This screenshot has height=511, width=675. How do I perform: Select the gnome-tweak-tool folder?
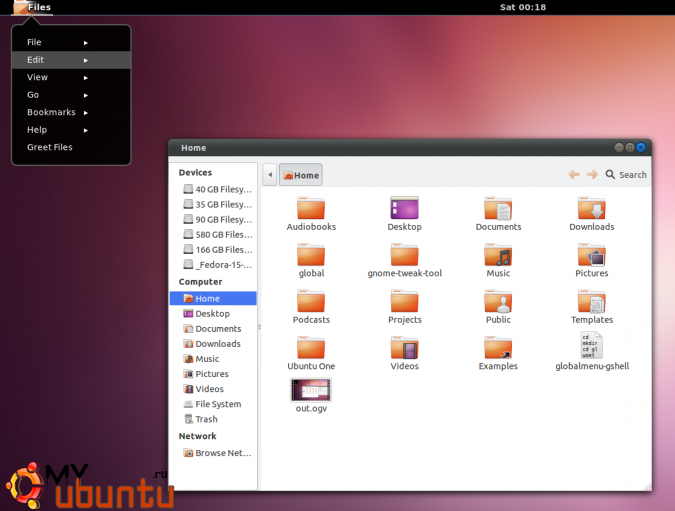[404, 255]
